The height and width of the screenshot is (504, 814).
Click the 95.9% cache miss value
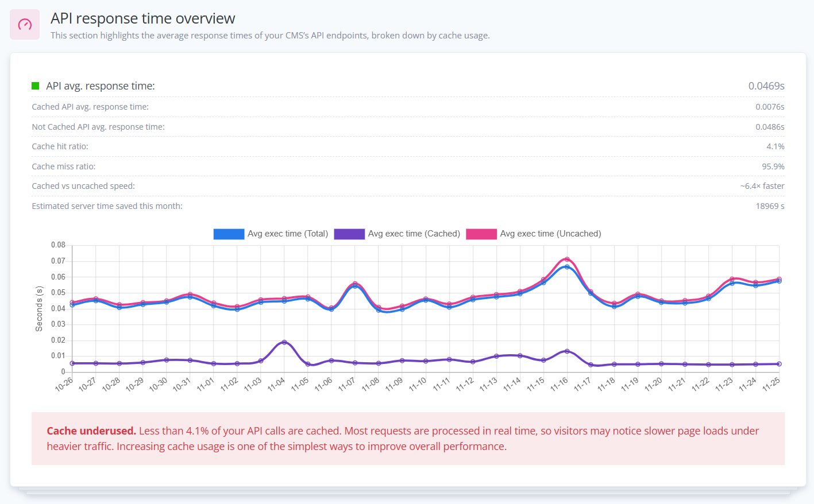(x=773, y=166)
